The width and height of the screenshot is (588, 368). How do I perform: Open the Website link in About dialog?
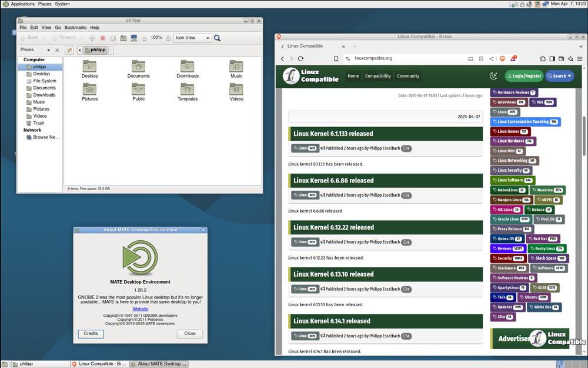click(x=140, y=309)
